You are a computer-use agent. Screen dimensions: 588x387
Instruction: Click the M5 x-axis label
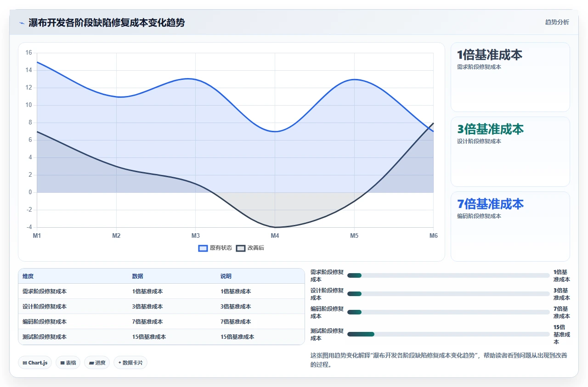click(354, 236)
